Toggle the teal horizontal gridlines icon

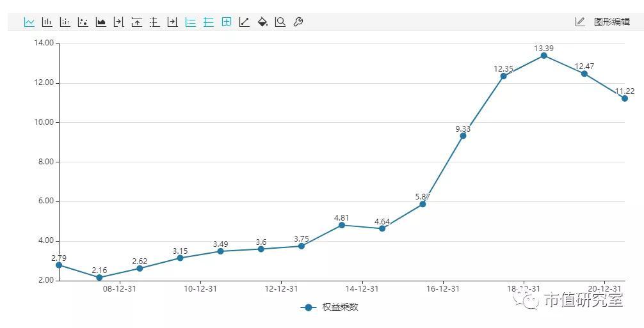[x=209, y=22]
